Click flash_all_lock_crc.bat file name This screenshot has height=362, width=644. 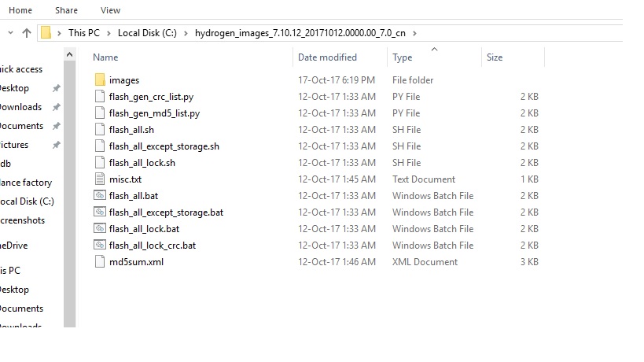(x=153, y=246)
